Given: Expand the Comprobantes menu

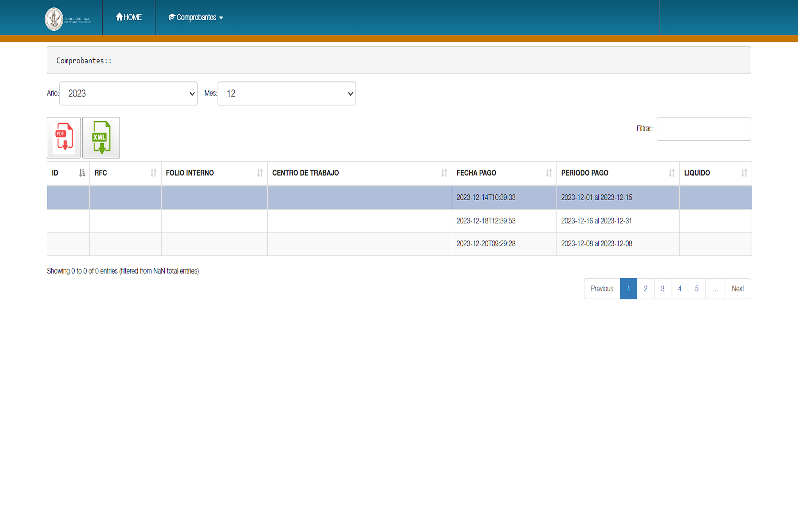Looking at the screenshot, I should pos(196,17).
